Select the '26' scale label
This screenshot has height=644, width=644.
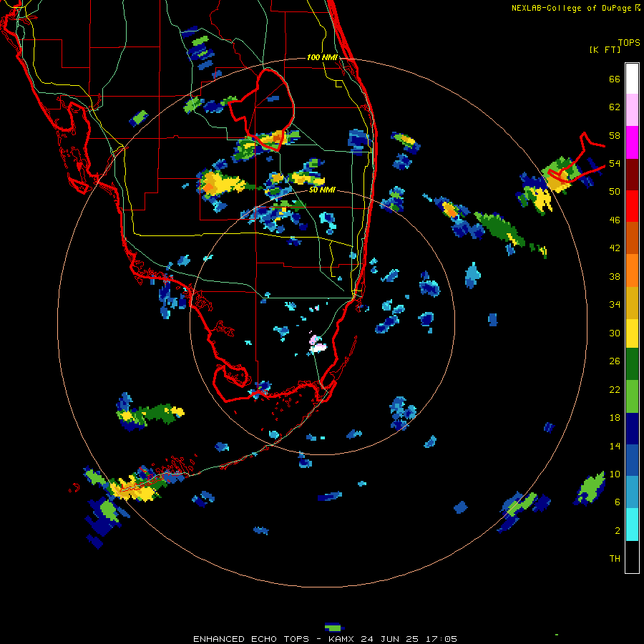tap(615, 361)
